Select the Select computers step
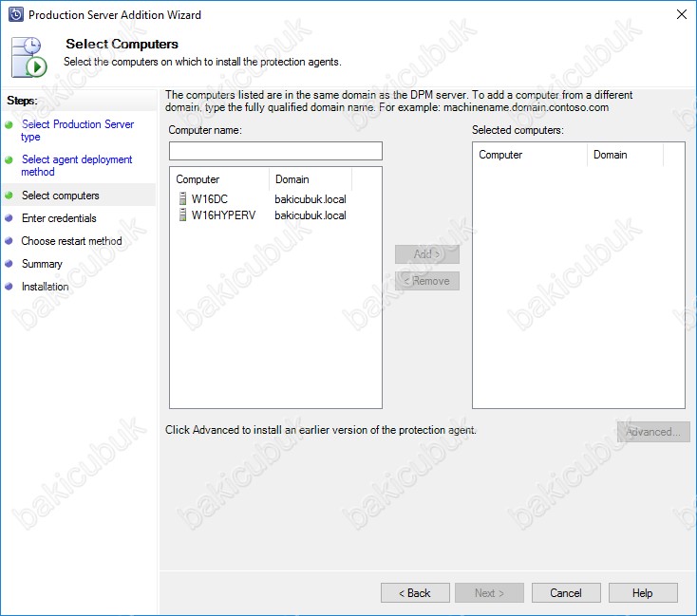Image resolution: width=697 pixels, height=616 pixels. pos(61,196)
